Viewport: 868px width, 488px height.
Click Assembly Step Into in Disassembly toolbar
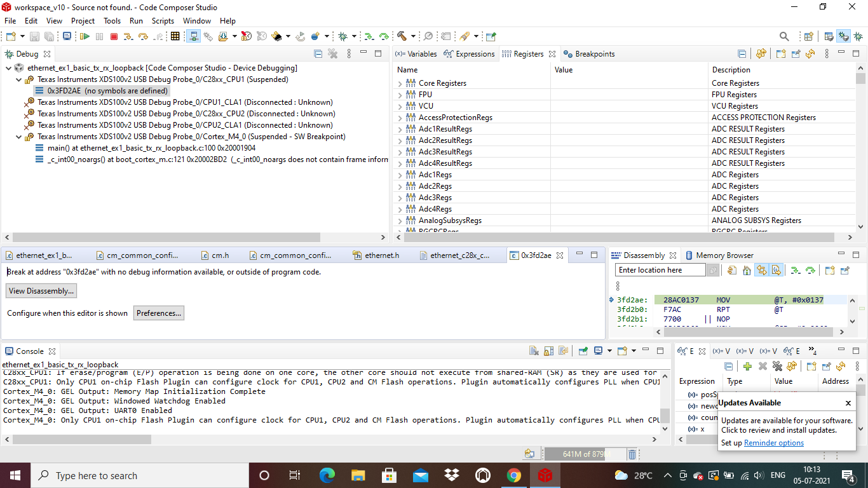(796, 271)
